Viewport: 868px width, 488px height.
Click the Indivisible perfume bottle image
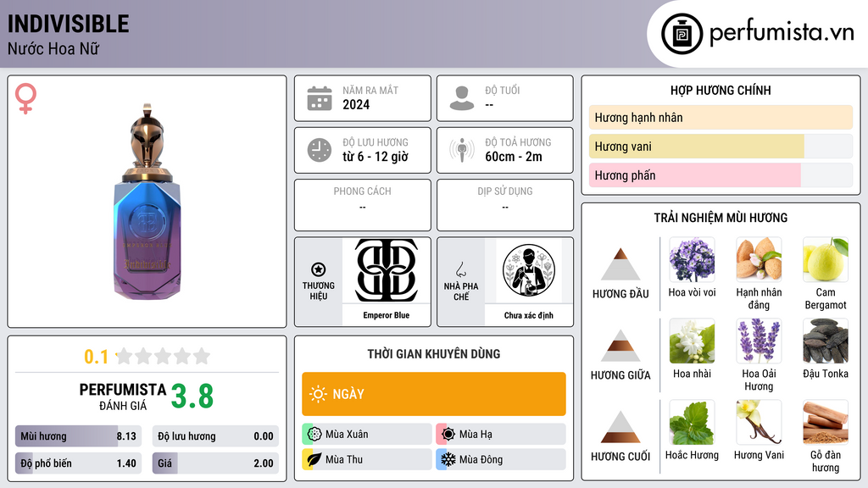pyautogui.click(x=147, y=202)
